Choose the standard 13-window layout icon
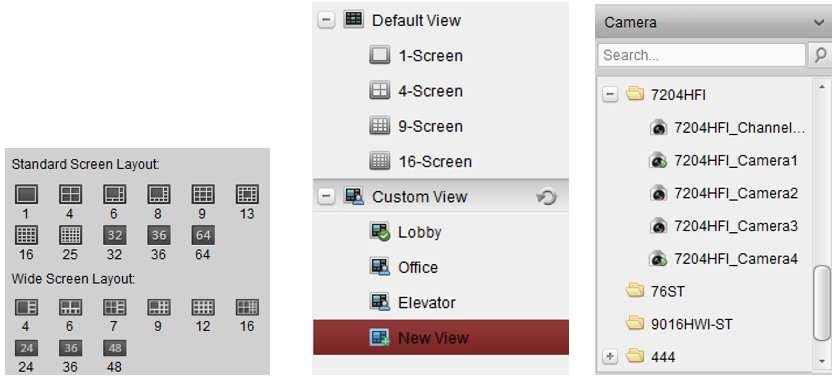840x378 pixels. tap(247, 194)
